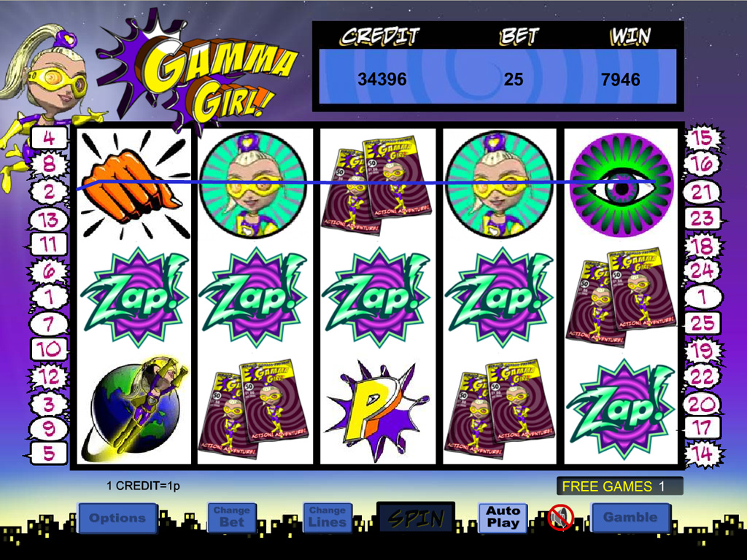Hit the SPIN button
This screenshot has height=560, width=747.
click(415, 517)
